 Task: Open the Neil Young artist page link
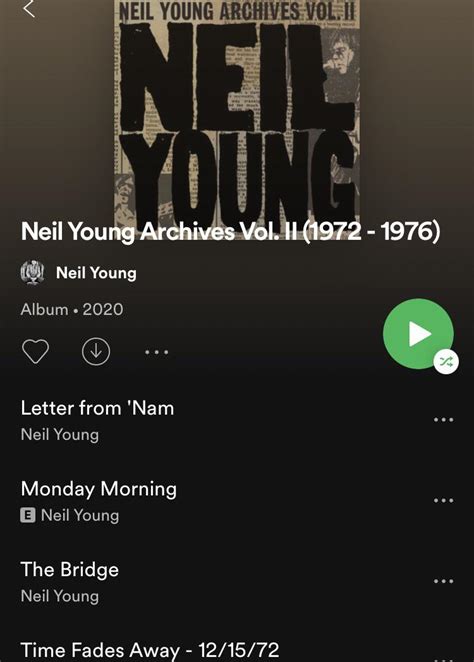coord(96,273)
